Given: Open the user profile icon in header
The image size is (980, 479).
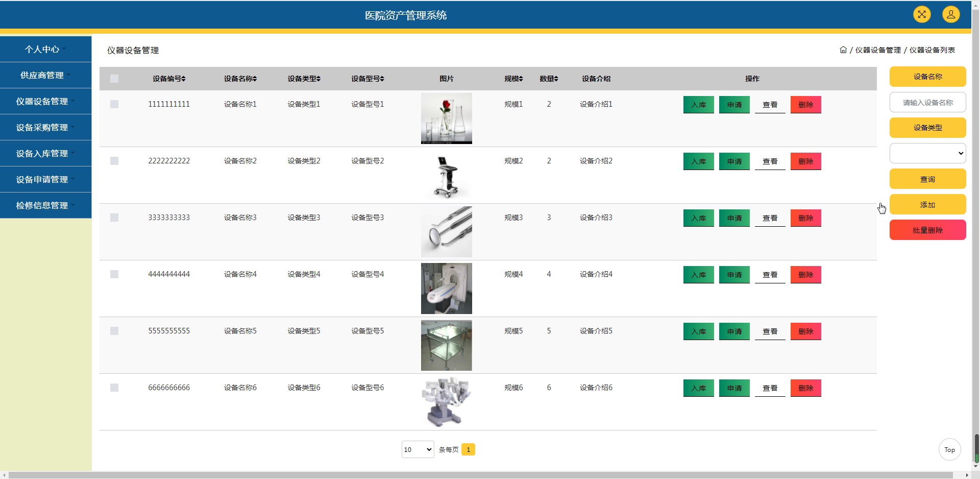Looking at the screenshot, I should click(951, 14).
